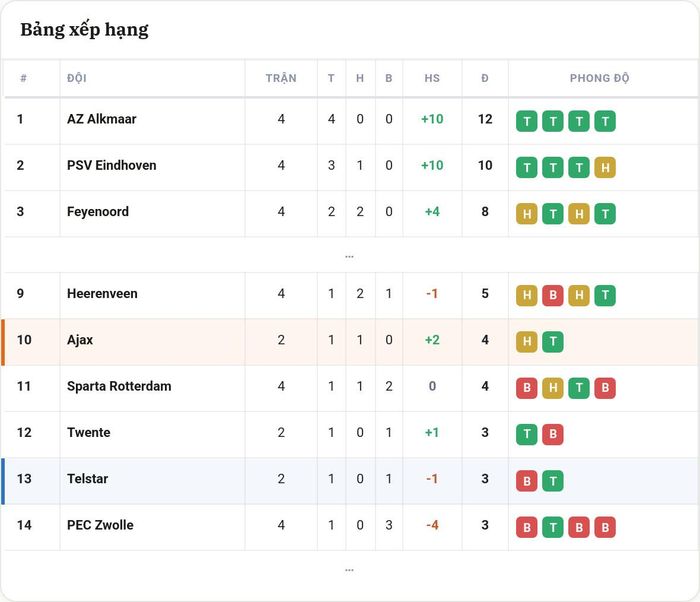Click PEC Zwolle's green T form badge
The width and height of the screenshot is (700, 602).
click(x=553, y=527)
